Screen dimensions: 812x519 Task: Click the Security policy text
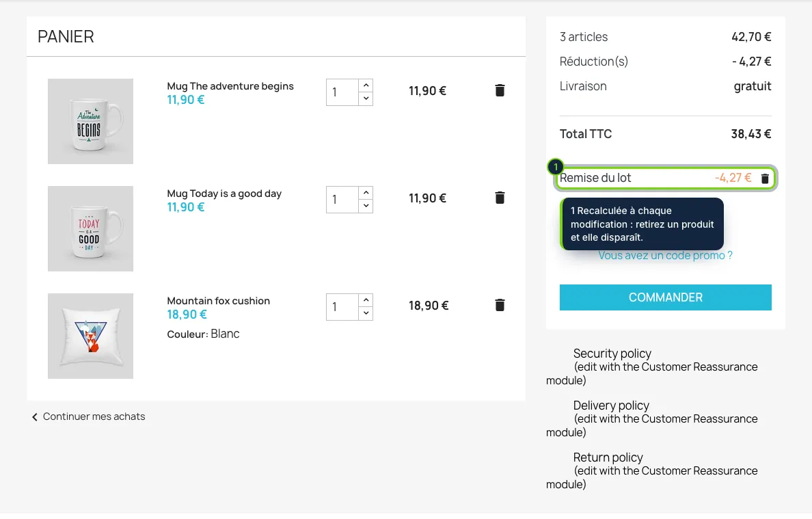pos(612,354)
